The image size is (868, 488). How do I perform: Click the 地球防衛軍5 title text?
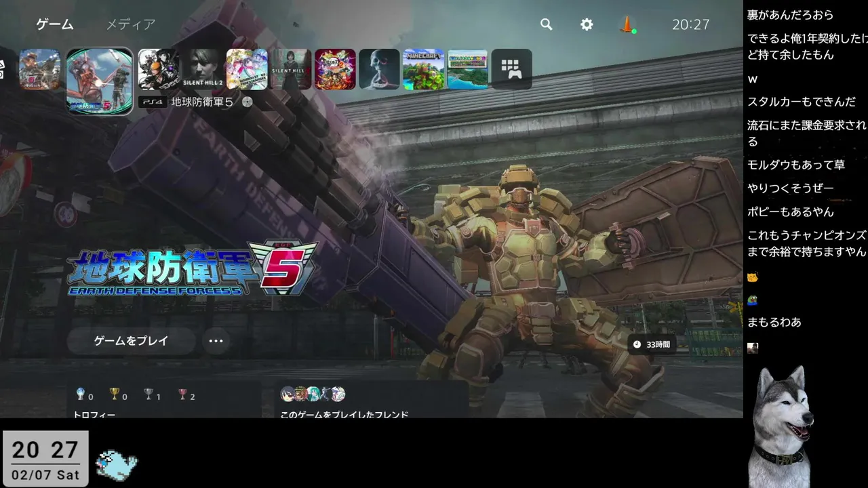click(202, 102)
